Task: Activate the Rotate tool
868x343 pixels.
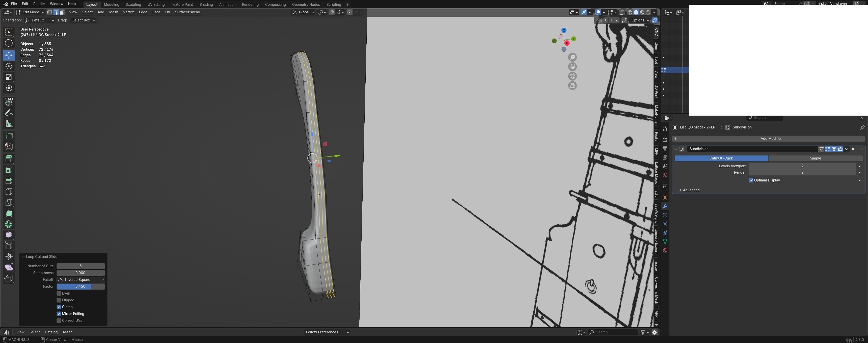Action: click(x=9, y=66)
